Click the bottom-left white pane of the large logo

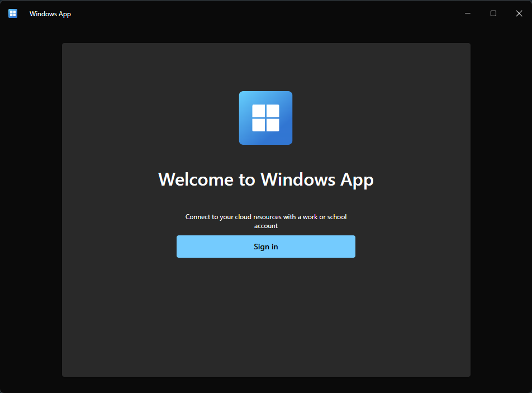coord(258,125)
